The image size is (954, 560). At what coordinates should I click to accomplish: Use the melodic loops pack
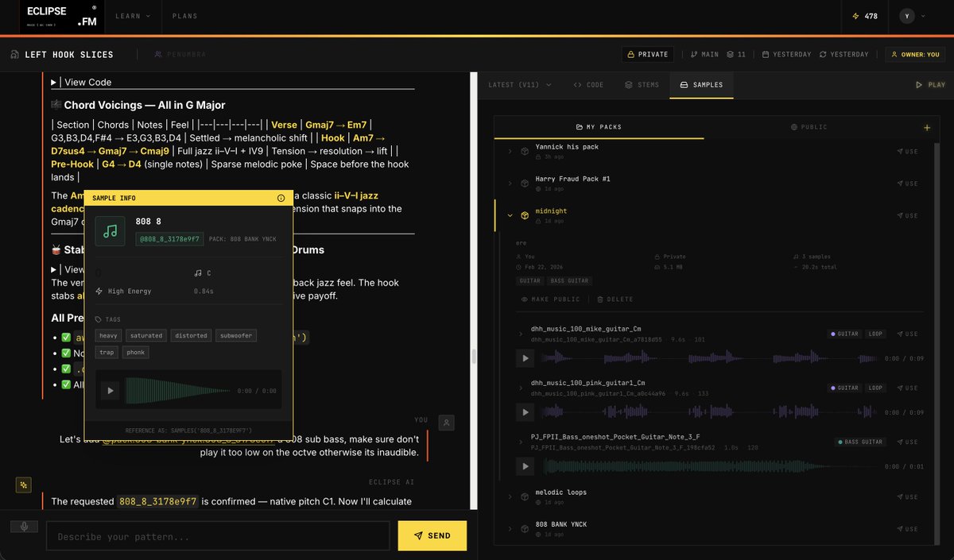point(907,496)
